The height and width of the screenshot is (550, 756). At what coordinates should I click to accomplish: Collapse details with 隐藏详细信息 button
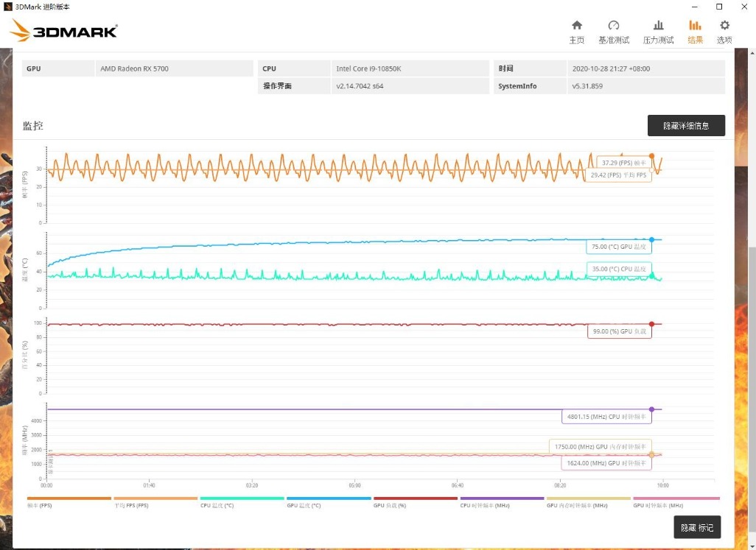pyautogui.click(x=686, y=126)
